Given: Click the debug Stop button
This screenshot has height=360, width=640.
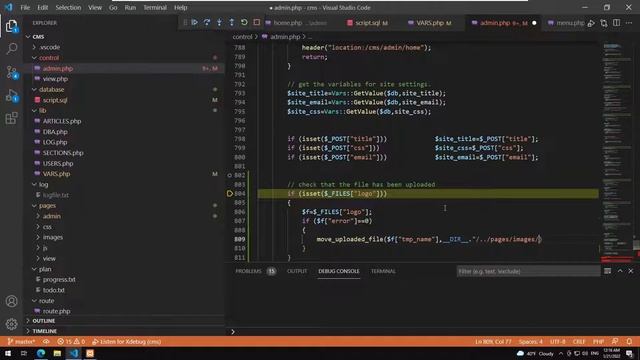Looking at the screenshot, I should (256, 22).
